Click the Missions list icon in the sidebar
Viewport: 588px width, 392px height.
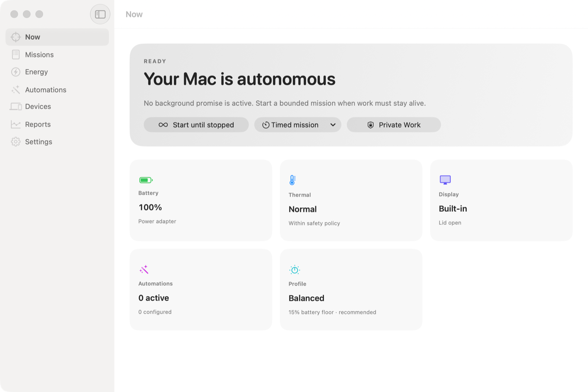(15, 55)
